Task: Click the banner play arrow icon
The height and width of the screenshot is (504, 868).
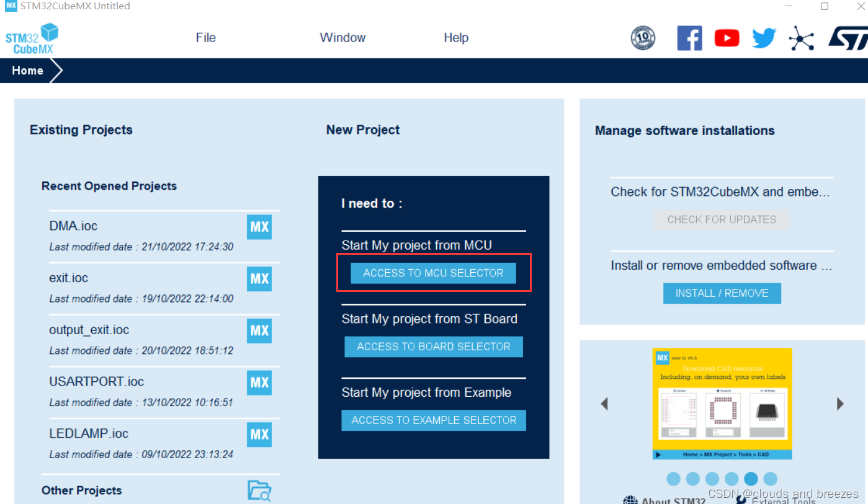Action: coord(658,454)
